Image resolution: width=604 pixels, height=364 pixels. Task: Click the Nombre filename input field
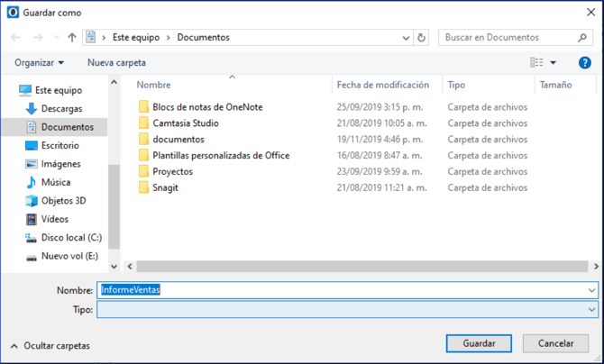coord(343,290)
